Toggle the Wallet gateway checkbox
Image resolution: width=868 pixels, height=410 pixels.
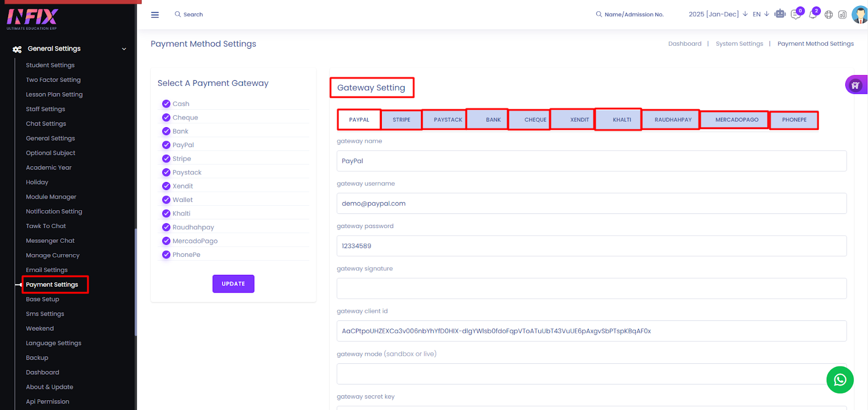click(x=166, y=200)
